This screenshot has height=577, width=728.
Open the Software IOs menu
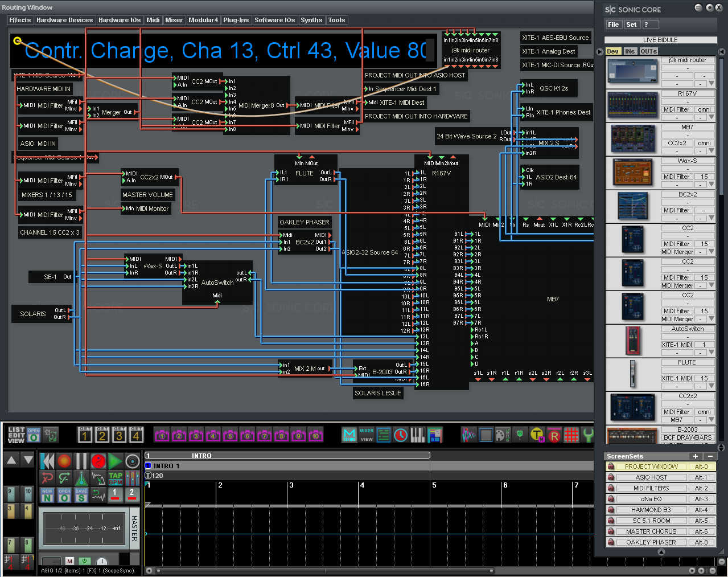point(274,20)
